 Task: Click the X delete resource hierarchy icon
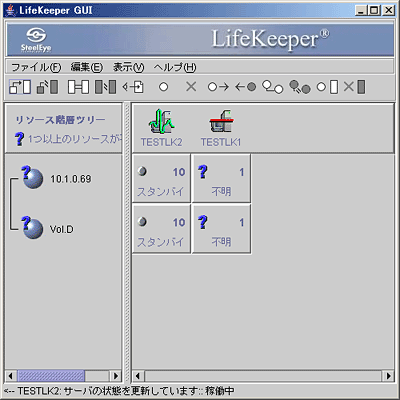(x=191, y=87)
